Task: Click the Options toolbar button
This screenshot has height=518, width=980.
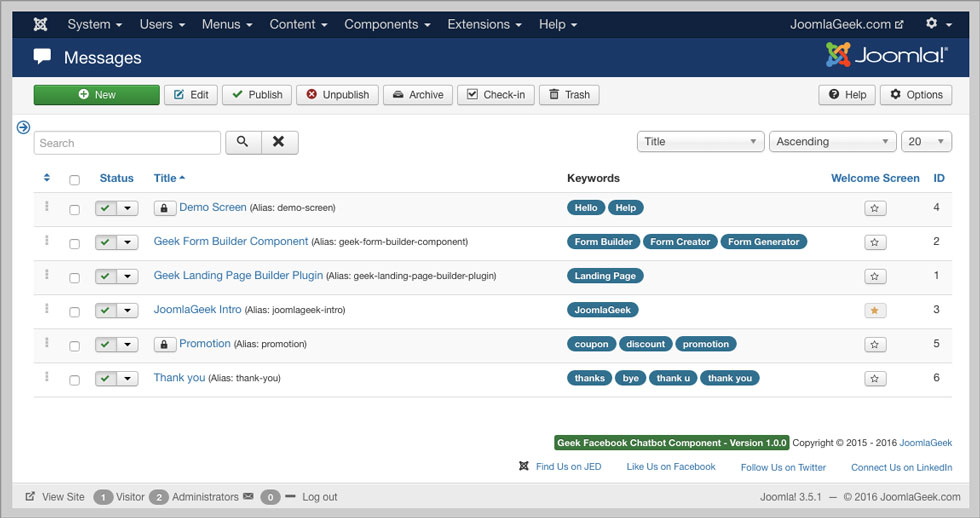Action: click(x=916, y=95)
